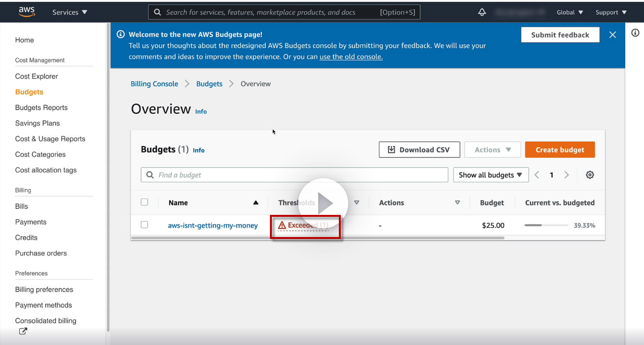Screen dimensions: 644x345
Task: Click the Find a budget search field
Action: pos(294,175)
